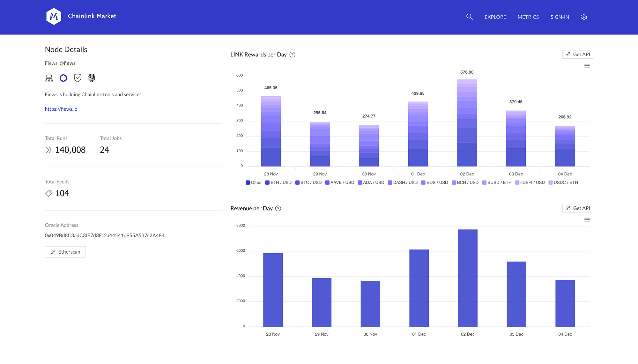This screenshot has width=638, height=364.
Task: Select the 03 Dec revenue bar
Action: 516,294
